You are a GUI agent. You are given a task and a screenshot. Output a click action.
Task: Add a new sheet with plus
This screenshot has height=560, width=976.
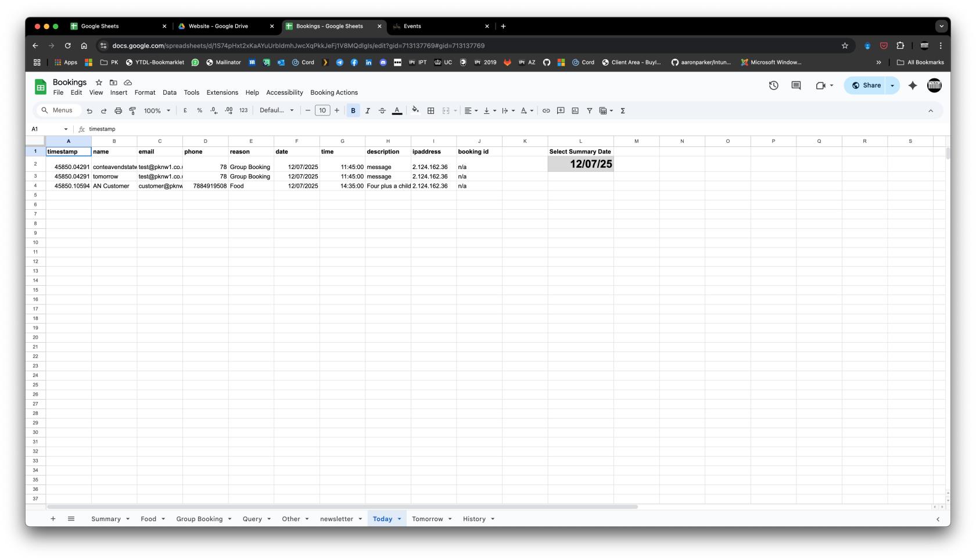pos(53,519)
